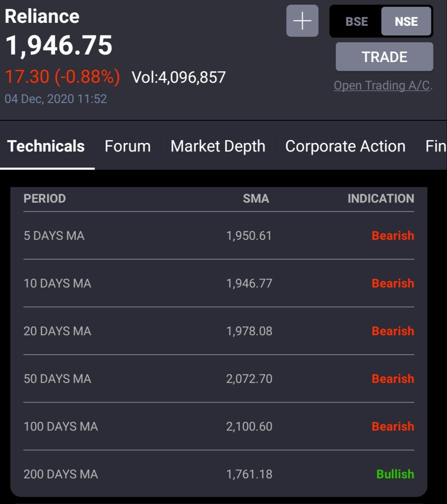Image resolution: width=447 pixels, height=504 pixels.
Task: Tap Bearish indication for 100 DAYS MA
Action: (393, 426)
